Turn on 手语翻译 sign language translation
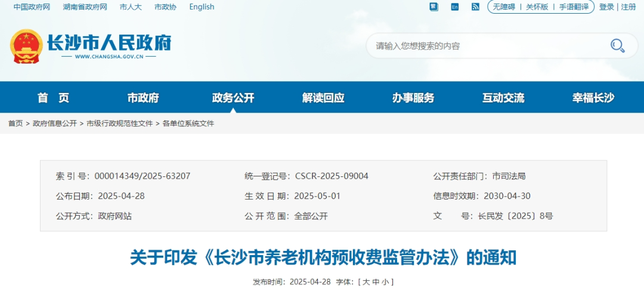The image size is (644, 295). pos(573,7)
